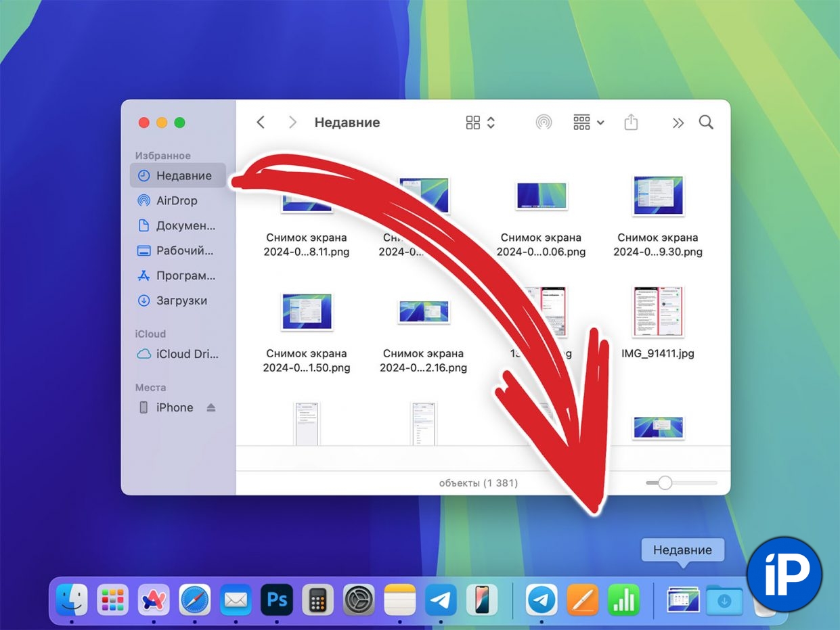Select AirDrop in the Finder sidebar
This screenshot has width=840, height=630.
tap(177, 200)
